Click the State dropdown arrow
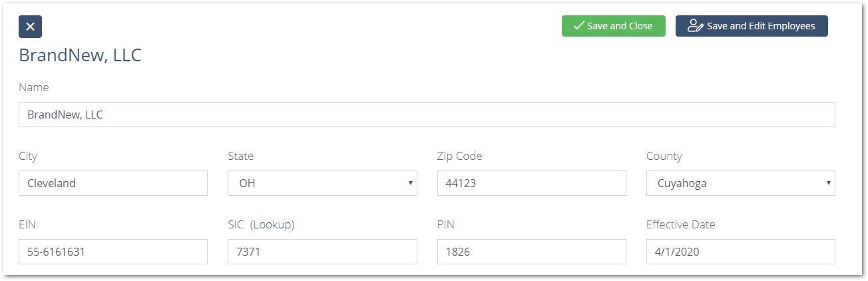The width and height of the screenshot is (868, 281). pyautogui.click(x=411, y=183)
